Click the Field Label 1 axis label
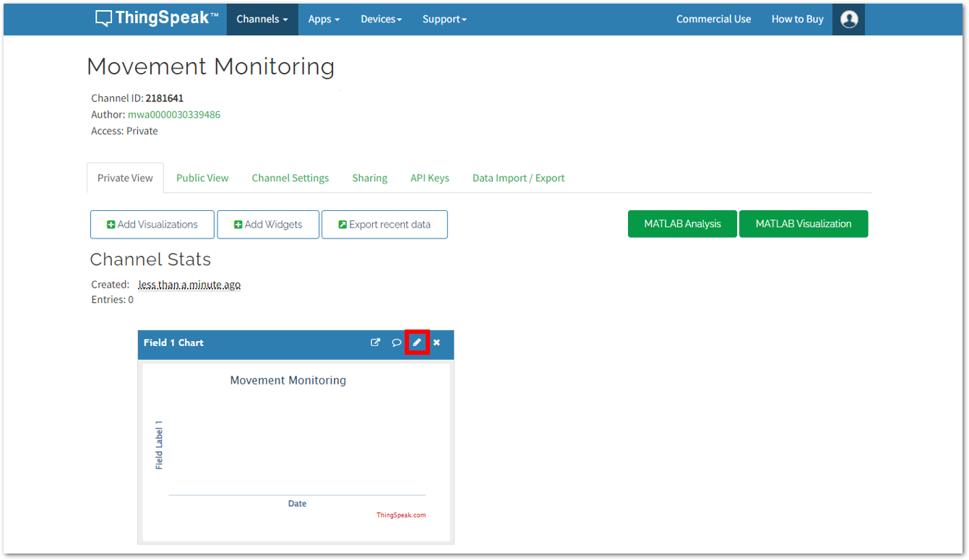969x560 pixels. (159, 445)
